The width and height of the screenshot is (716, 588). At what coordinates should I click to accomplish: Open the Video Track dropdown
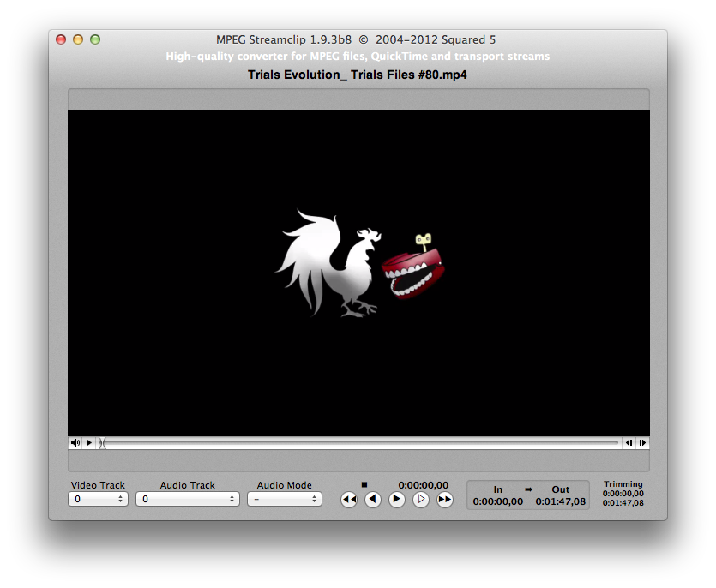(x=98, y=499)
